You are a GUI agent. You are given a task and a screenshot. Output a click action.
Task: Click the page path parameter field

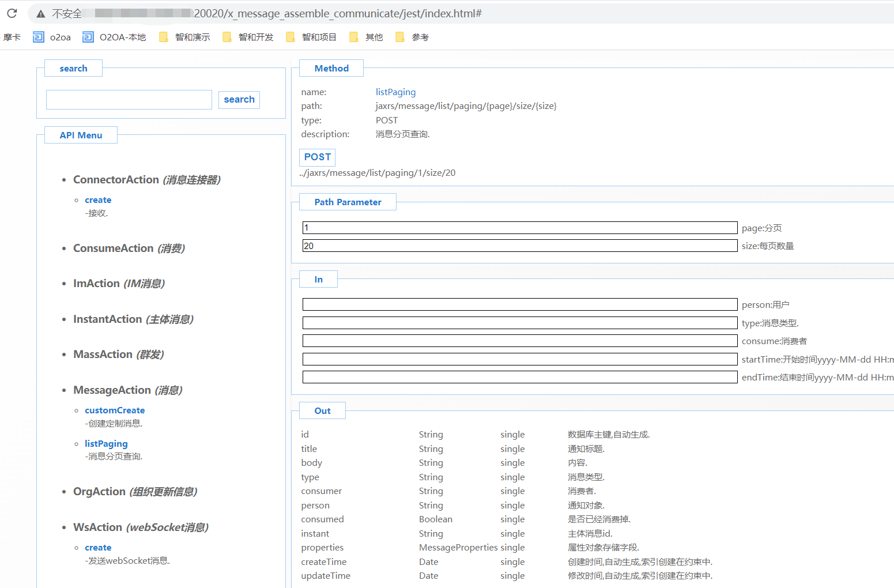(x=519, y=228)
